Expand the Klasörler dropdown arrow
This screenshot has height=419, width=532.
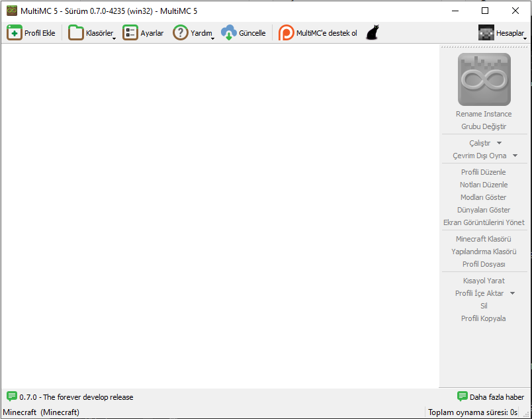[114, 38]
